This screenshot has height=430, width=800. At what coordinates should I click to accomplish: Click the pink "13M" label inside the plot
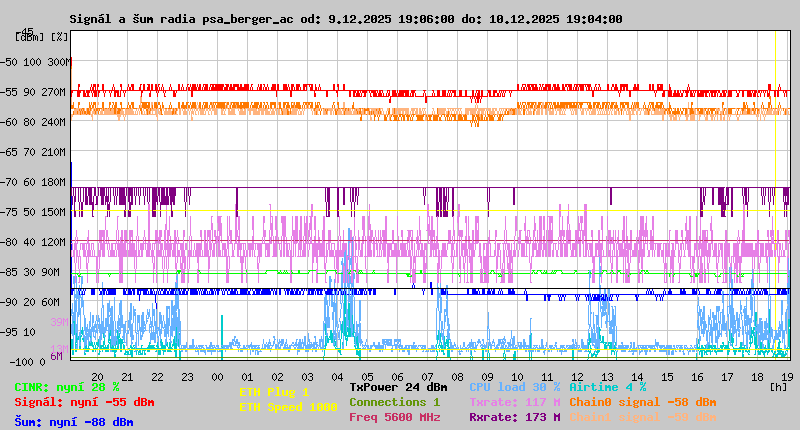point(59,349)
